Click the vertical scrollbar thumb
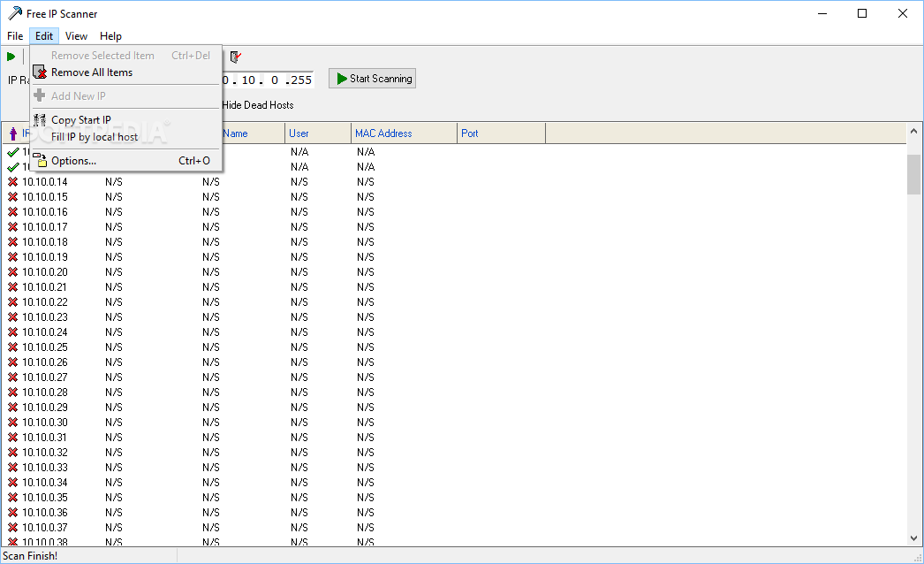This screenshot has height=564, width=924. (x=913, y=174)
